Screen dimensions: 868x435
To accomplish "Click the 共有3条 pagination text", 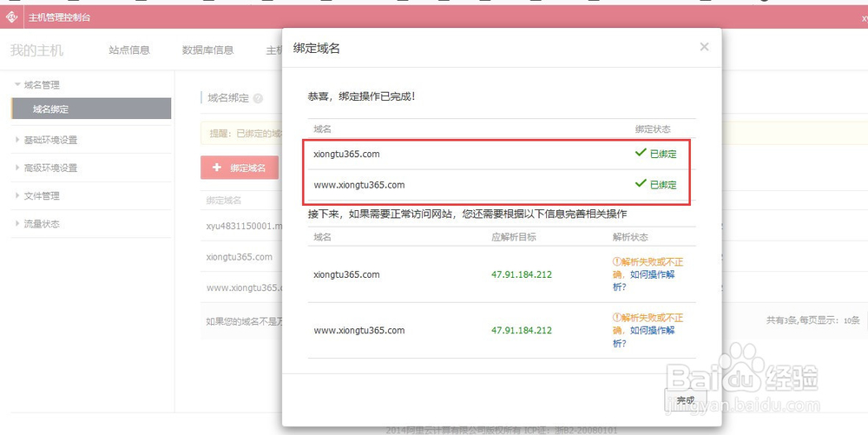I will coord(812,320).
